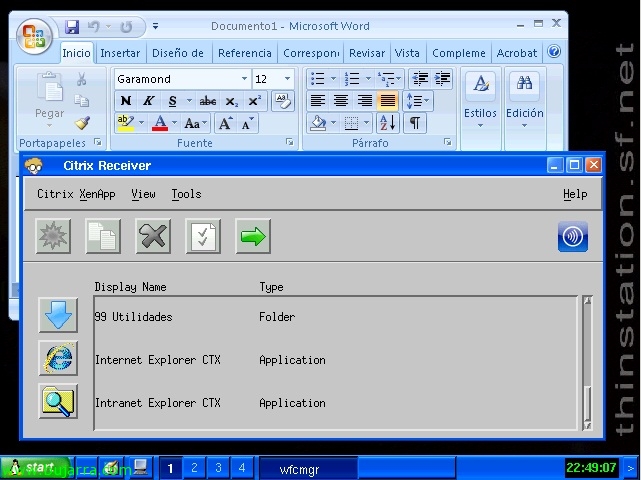Align text right

[364, 101]
